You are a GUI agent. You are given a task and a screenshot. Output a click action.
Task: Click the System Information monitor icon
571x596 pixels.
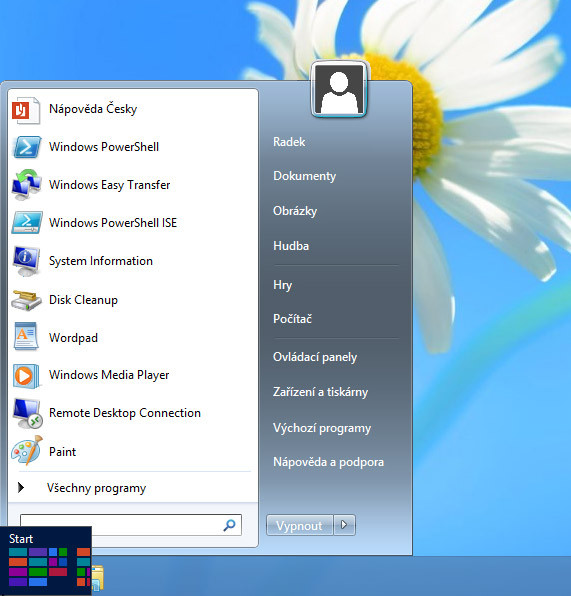(26, 262)
